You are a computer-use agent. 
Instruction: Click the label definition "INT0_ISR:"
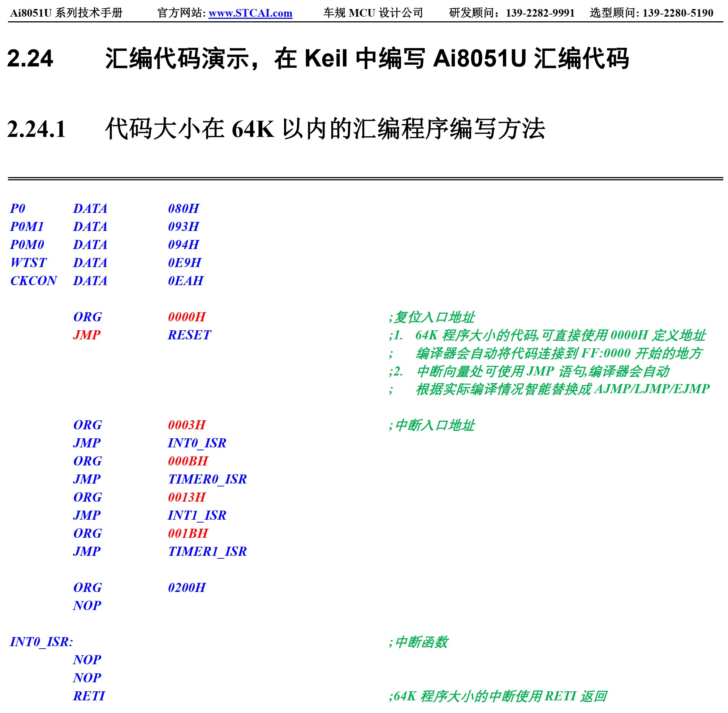[41, 641]
